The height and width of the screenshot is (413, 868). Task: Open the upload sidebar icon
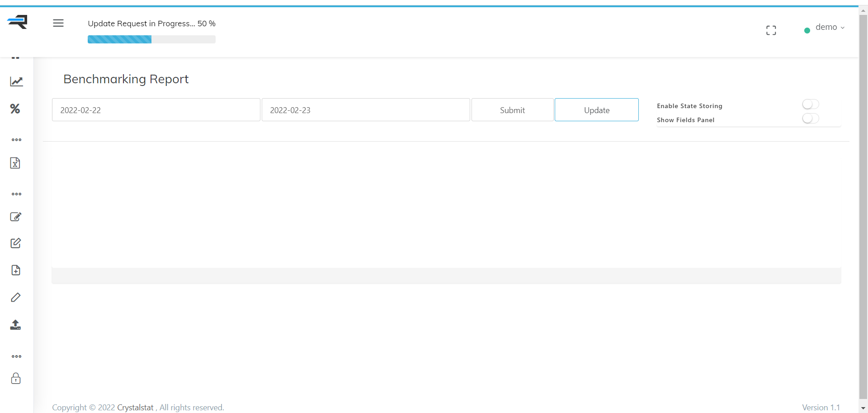pos(15,325)
